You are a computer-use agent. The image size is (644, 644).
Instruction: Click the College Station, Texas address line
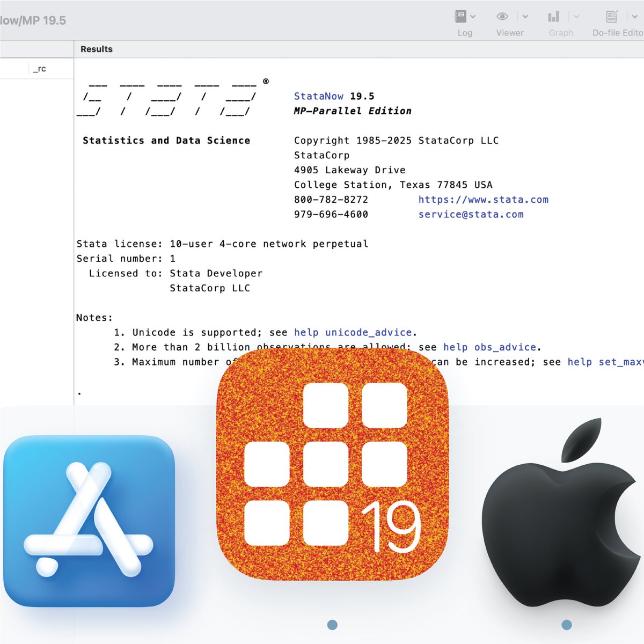393,185
